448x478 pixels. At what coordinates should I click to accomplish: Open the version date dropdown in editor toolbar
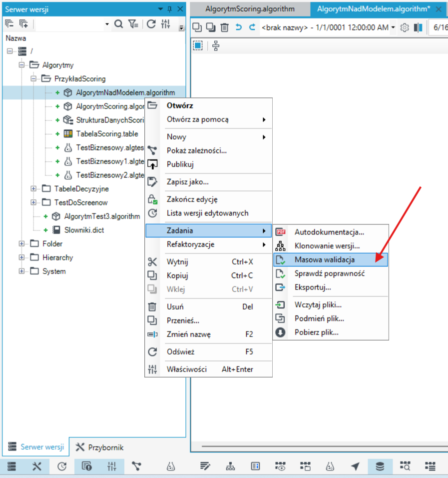(393, 27)
